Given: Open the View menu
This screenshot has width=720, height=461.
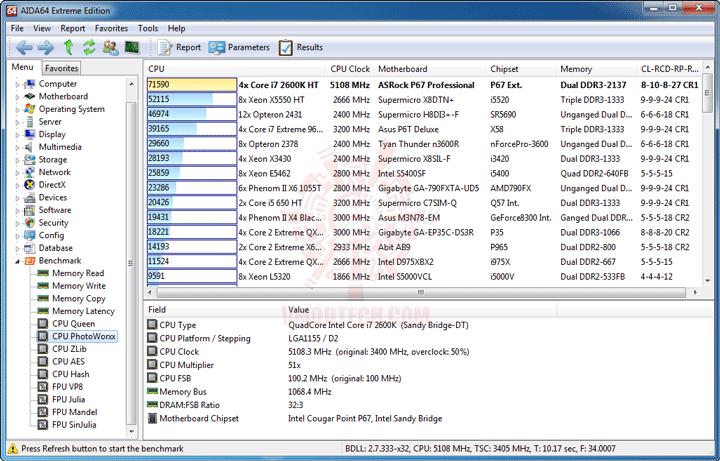Looking at the screenshot, I should 42,28.
